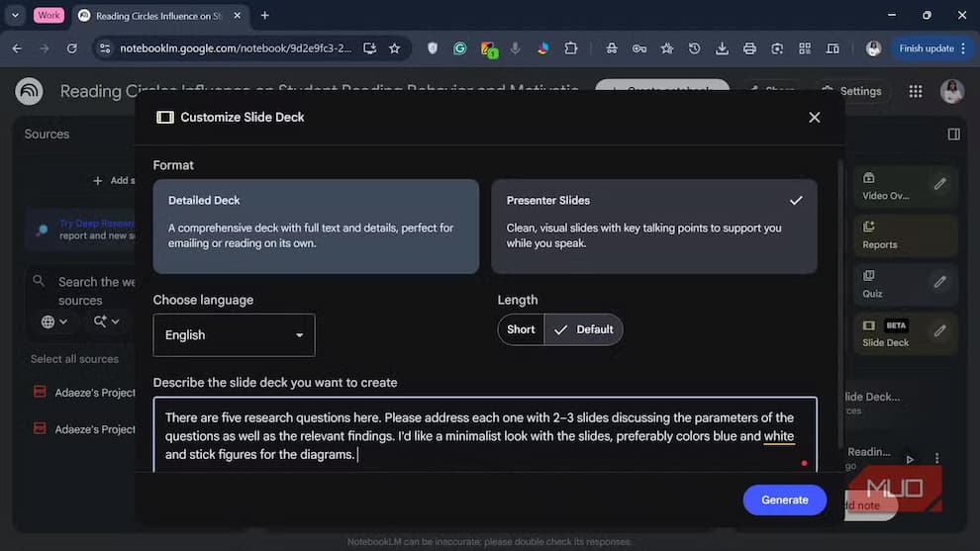Click the Quiz edit pencil icon
This screenshot has height=551, width=980.
(939, 282)
